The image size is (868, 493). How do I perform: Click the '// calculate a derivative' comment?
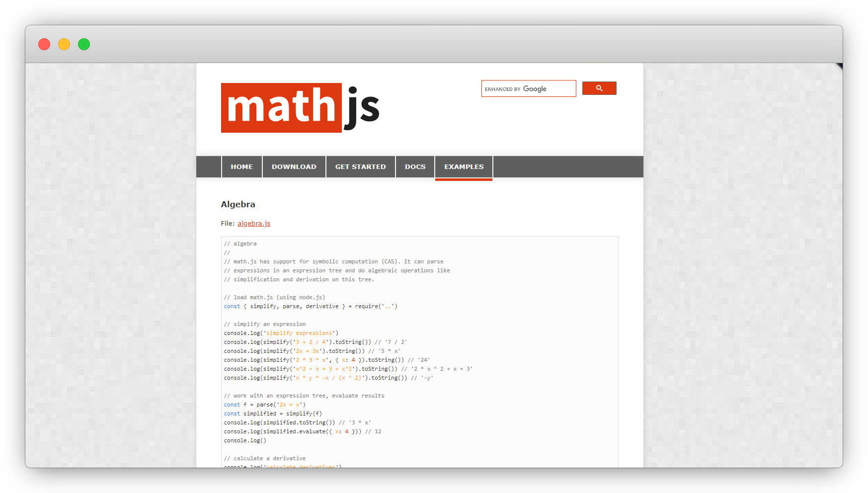coord(265,459)
